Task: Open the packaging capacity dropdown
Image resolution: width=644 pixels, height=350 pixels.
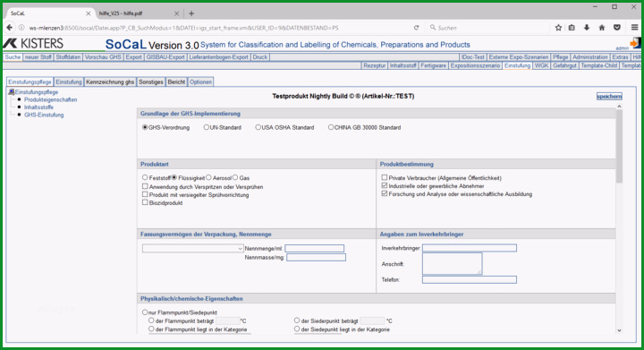Action: click(x=193, y=248)
